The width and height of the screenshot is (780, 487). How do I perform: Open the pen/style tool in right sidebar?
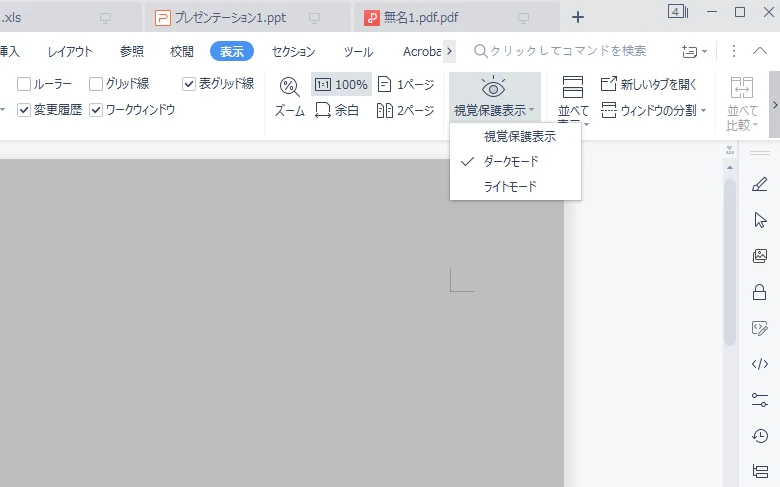coord(760,184)
